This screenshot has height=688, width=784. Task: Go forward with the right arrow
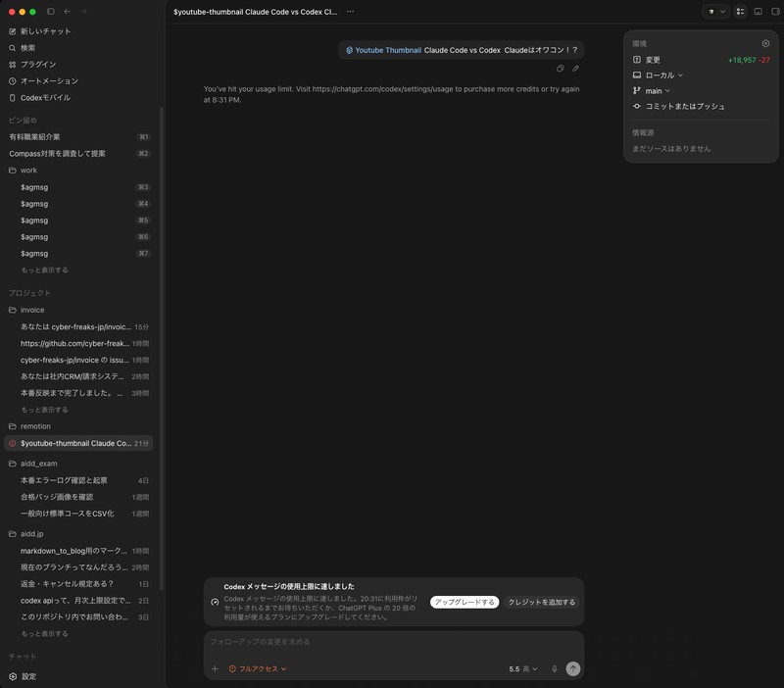(83, 12)
